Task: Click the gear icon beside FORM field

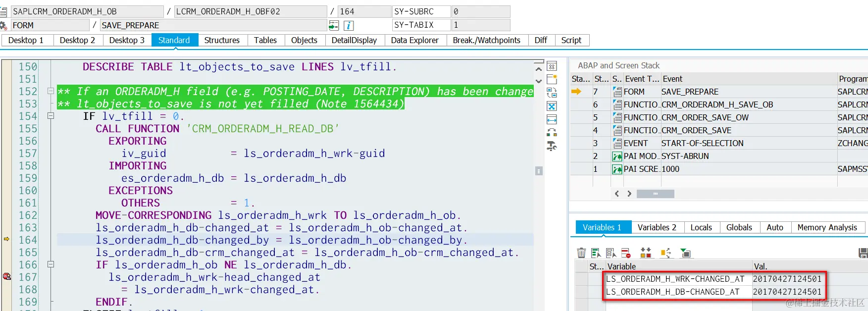Action: pyautogui.click(x=3, y=25)
